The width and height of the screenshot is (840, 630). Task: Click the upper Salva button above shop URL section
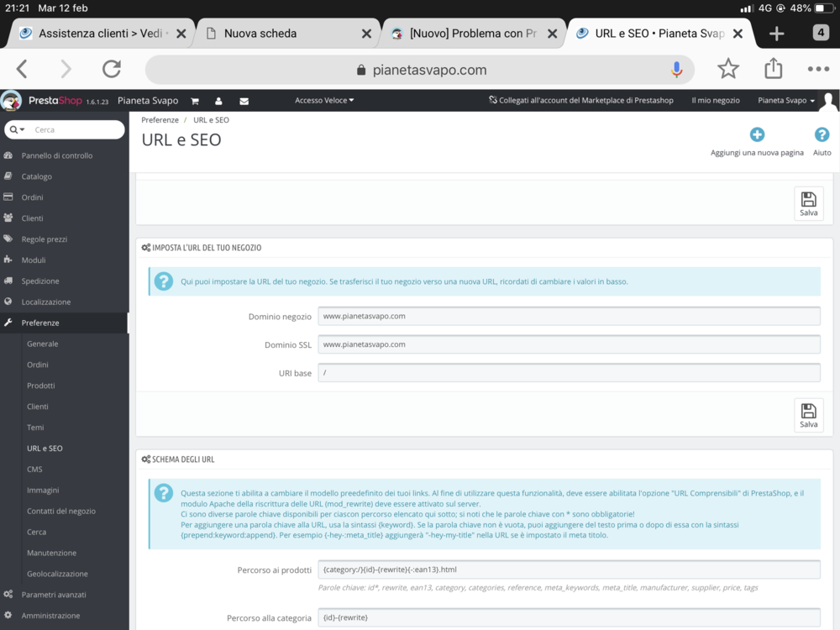point(808,203)
